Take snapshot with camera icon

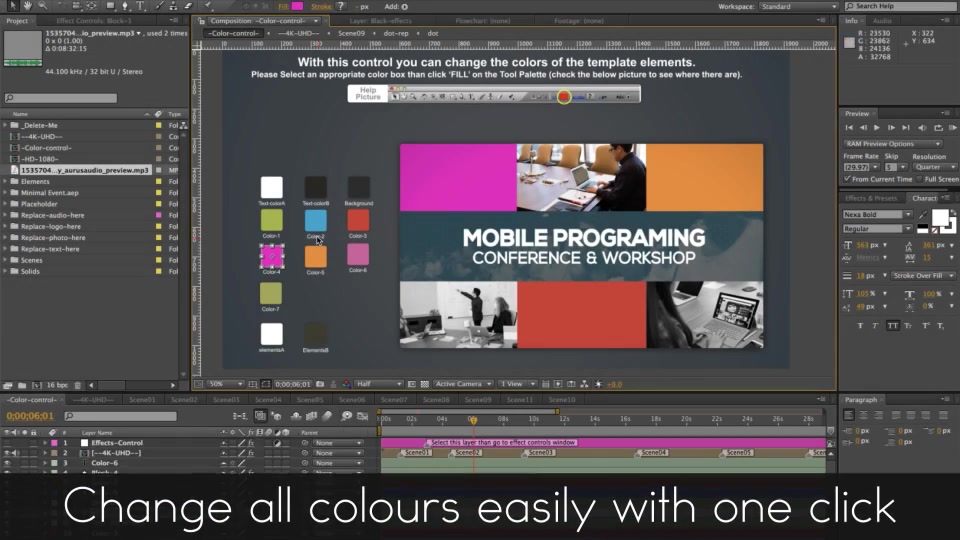(320, 384)
